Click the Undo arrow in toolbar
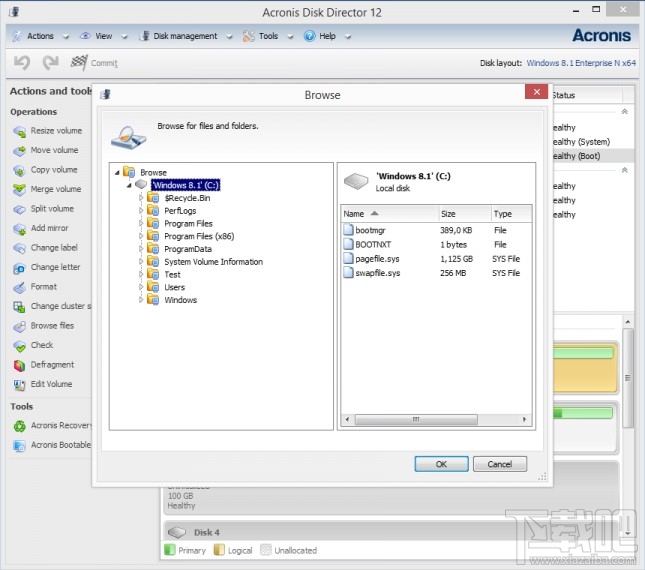 [22, 63]
